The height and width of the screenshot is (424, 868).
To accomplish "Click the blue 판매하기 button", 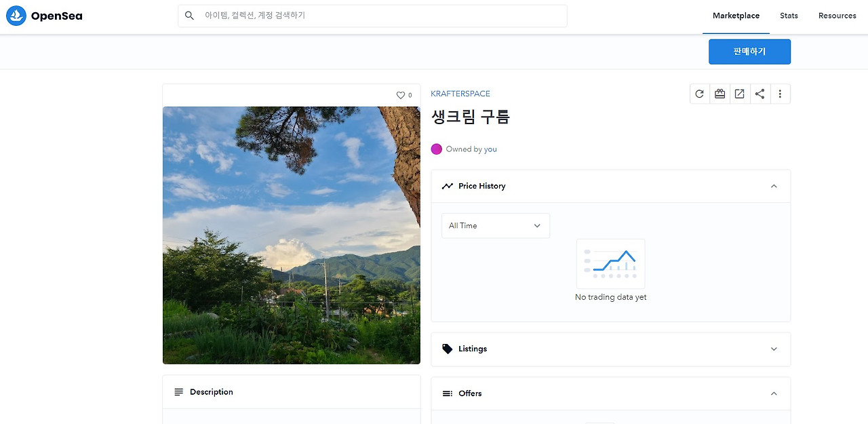I will [749, 52].
